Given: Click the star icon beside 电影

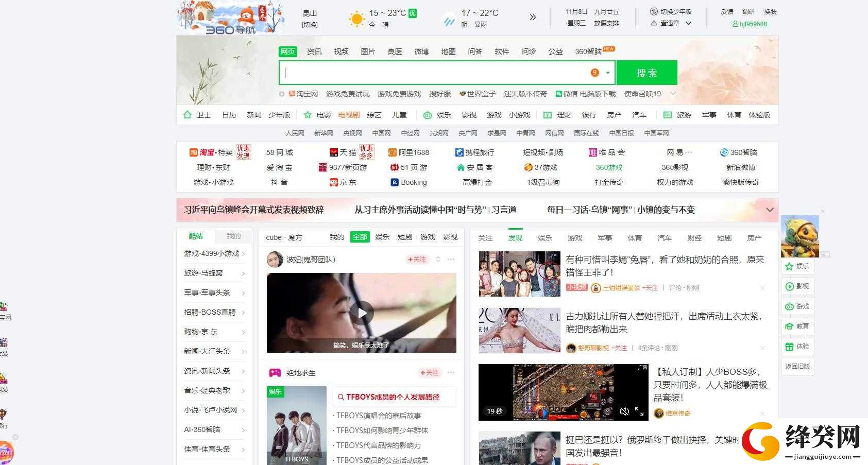Looking at the screenshot, I should pyautogui.click(x=308, y=115).
